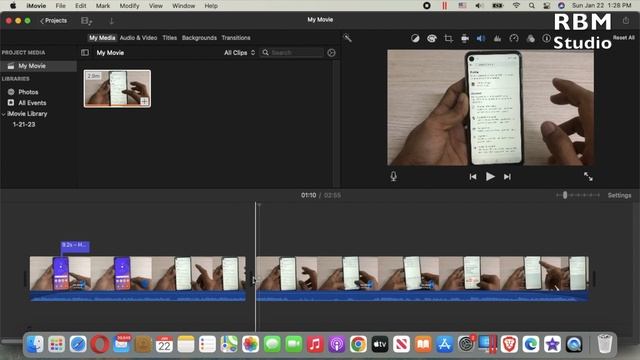Open the Trash in the dock

[604, 344]
